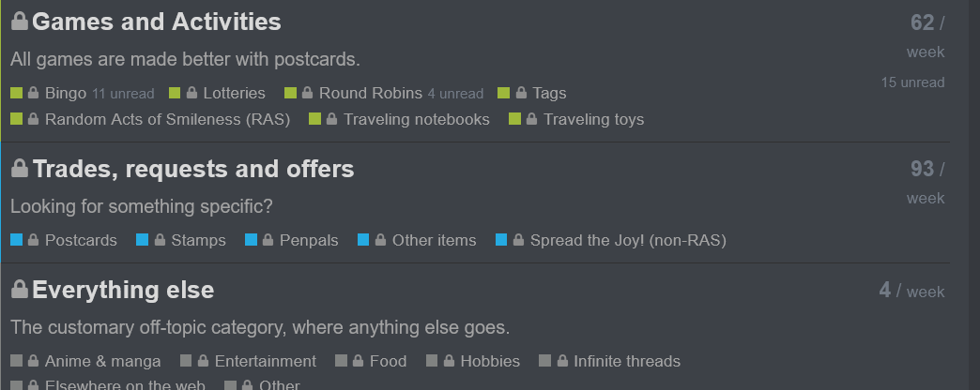Viewport: 980px width, 390px height.
Task: Click the lock icon next to Stamps
Action: 160,240
